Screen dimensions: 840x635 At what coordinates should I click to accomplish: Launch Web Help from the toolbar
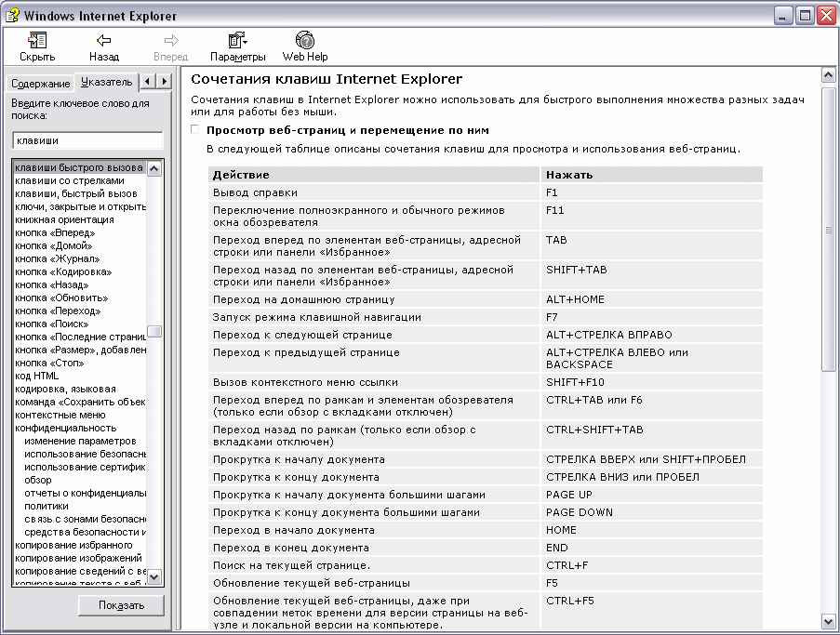coord(305,40)
